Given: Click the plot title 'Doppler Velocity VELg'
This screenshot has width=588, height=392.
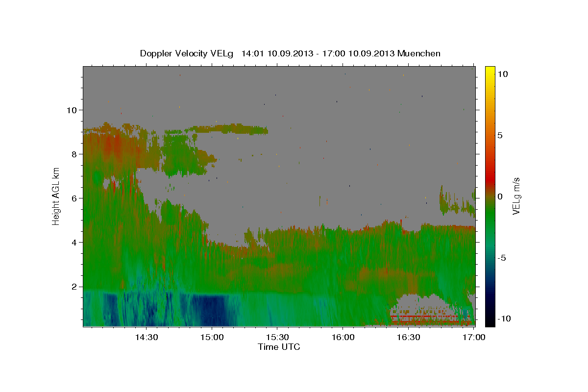Looking at the screenshot, I should 188,53.
